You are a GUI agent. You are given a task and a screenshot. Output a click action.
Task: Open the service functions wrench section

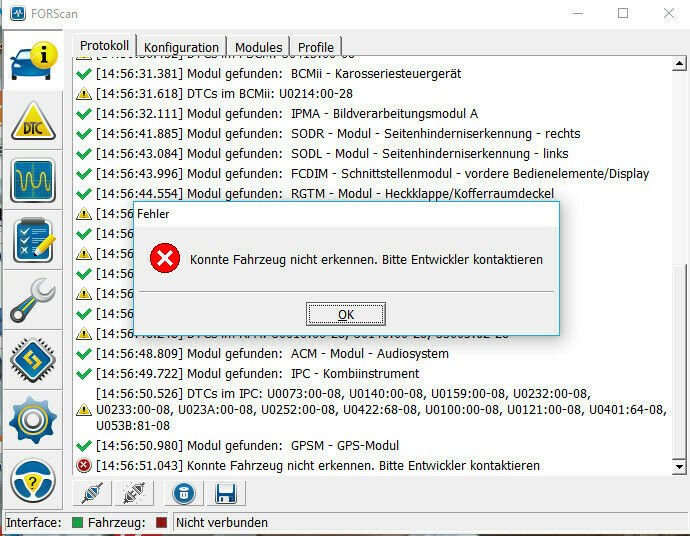click(x=33, y=300)
